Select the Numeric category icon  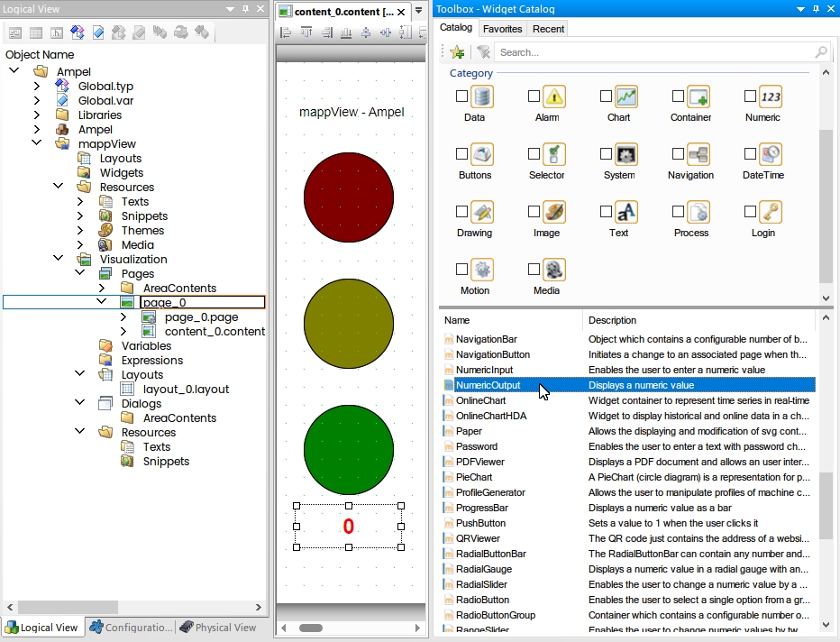tap(771, 97)
